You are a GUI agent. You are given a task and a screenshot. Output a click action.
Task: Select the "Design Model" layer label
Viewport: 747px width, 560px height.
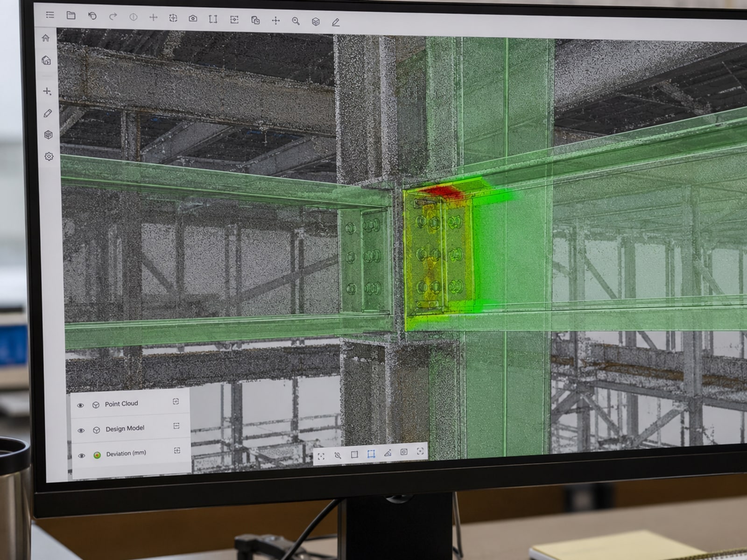(x=125, y=428)
